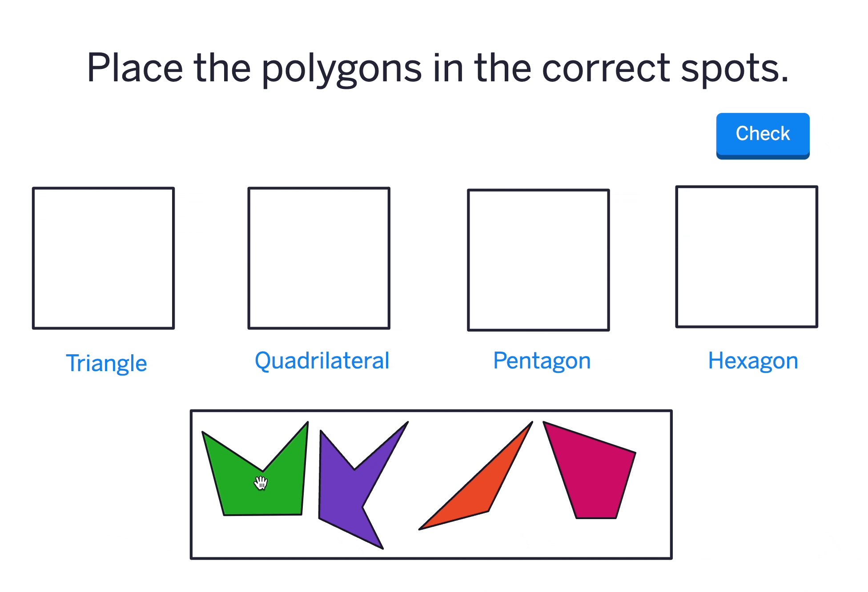
Task: Click the Hexagon label
Action: click(x=753, y=360)
